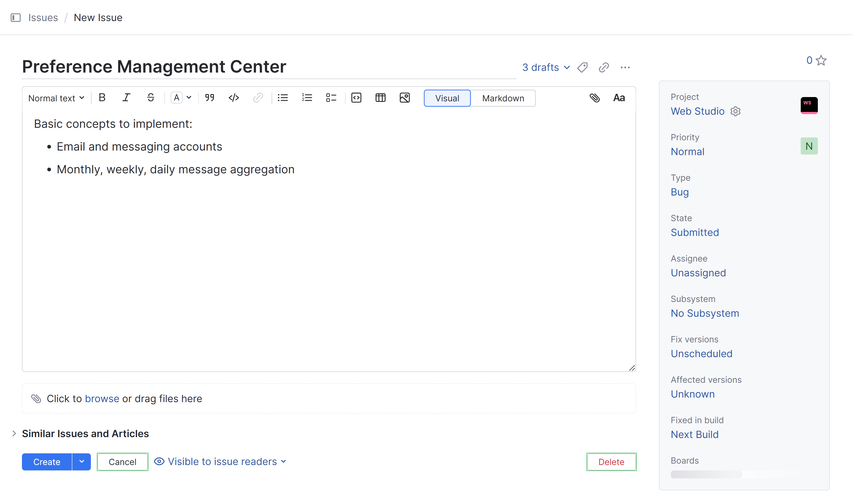
Task: Insert a numbered list
Action: pyautogui.click(x=307, y=98)
